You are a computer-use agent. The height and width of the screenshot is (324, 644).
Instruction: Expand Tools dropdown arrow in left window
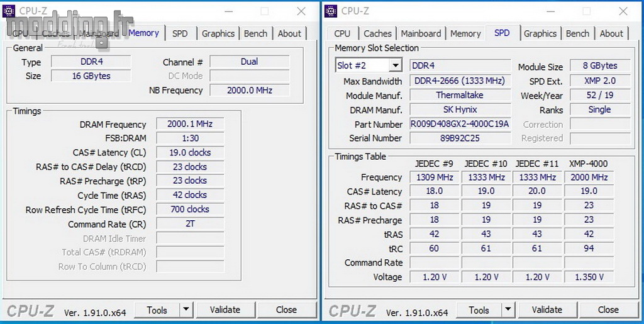pyautogui.click(x=186, y=310)
